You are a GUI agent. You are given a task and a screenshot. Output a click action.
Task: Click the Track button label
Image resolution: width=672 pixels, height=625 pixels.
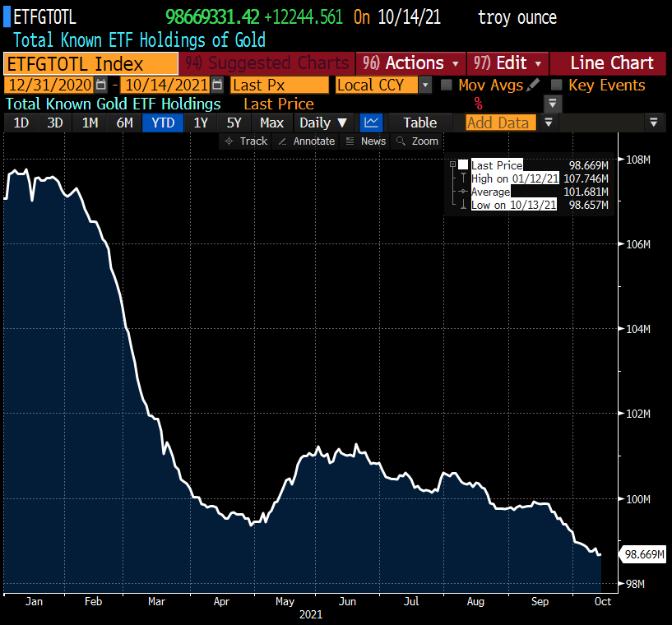click(x=253, y=141)
